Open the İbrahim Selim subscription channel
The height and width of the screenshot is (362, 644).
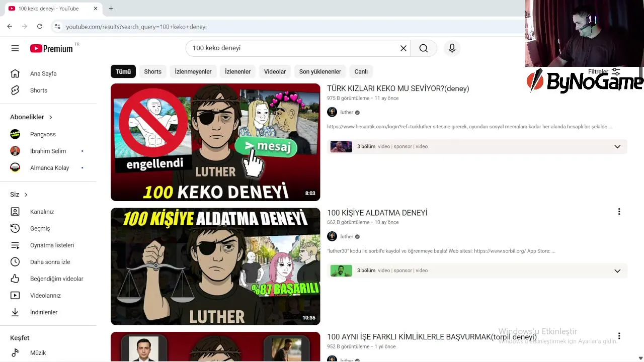click(x=48, y=151)
